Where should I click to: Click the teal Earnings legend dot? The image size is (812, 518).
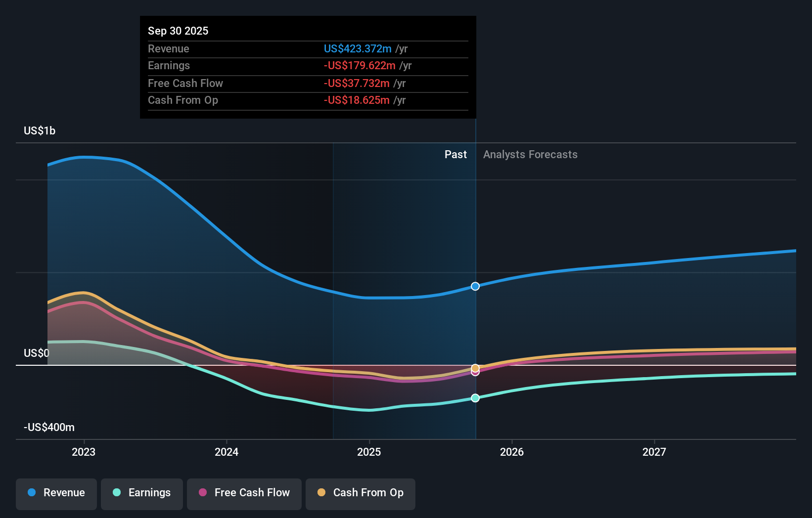[116, 493]
